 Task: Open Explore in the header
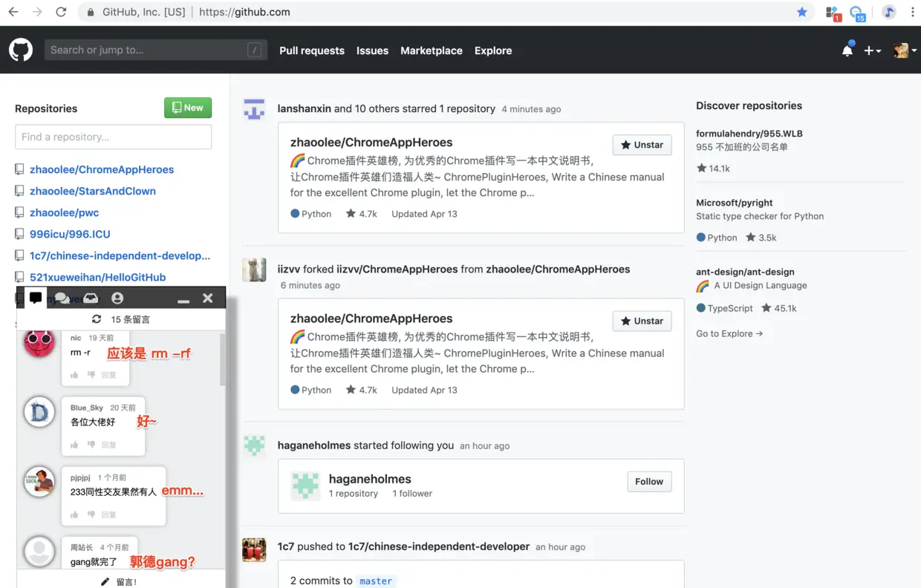coord(493,50)
